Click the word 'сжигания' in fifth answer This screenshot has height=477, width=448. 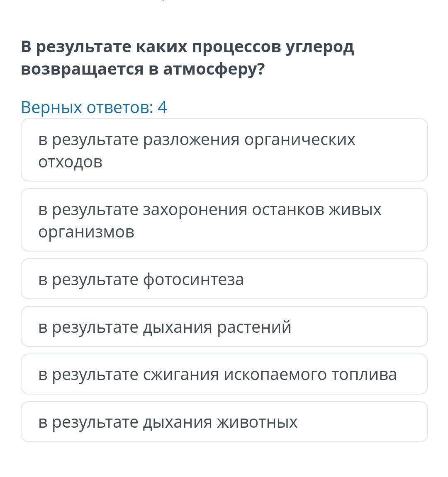[181, 375]
